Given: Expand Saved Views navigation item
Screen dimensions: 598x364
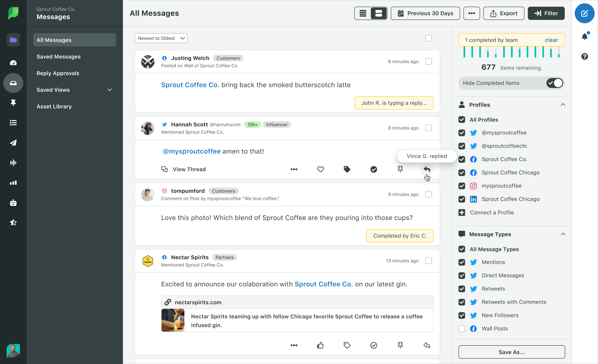Looking at the screenshot, I should (75, 90).
